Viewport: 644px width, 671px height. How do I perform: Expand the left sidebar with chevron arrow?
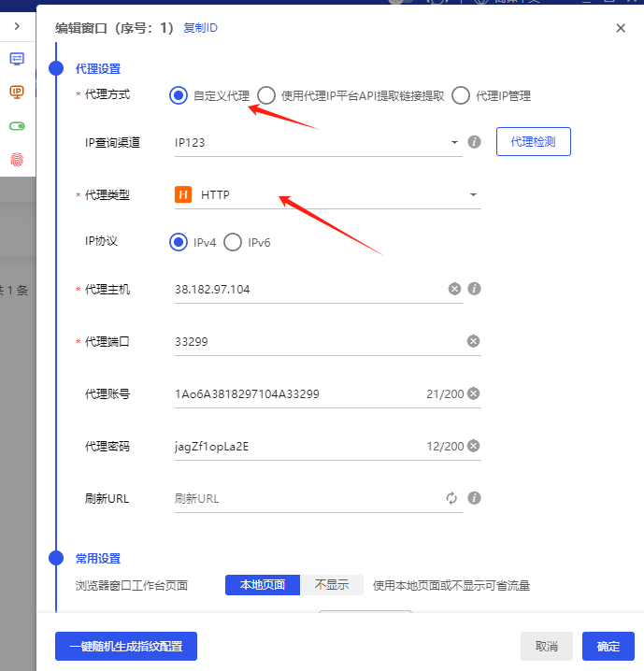[x=17, y=26]
